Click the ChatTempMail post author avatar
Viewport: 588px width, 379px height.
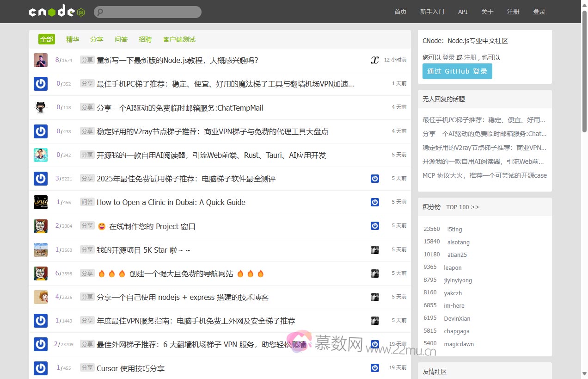tap(41, 107)
